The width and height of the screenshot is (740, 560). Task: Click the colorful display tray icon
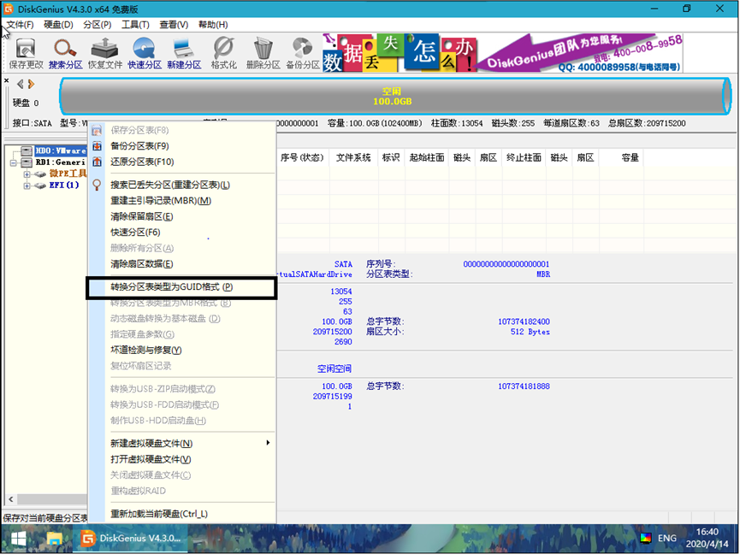pyautogui.click(x=646, y=539)
